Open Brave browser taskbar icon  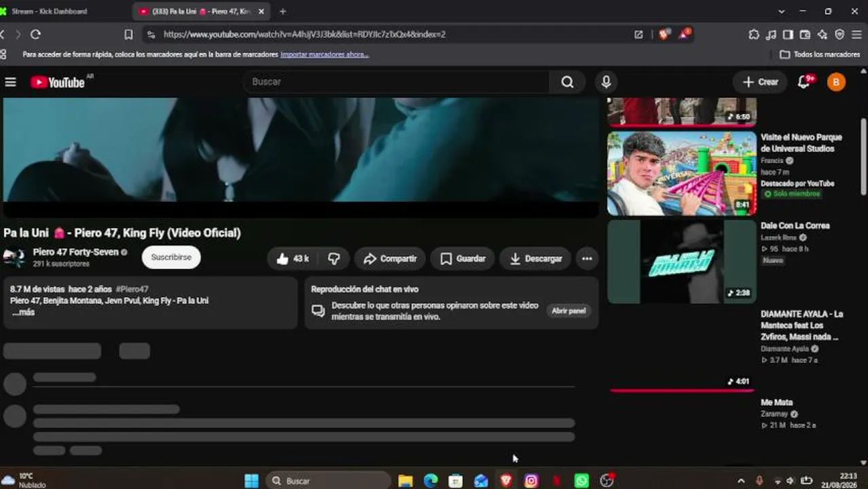click(506, 481)
